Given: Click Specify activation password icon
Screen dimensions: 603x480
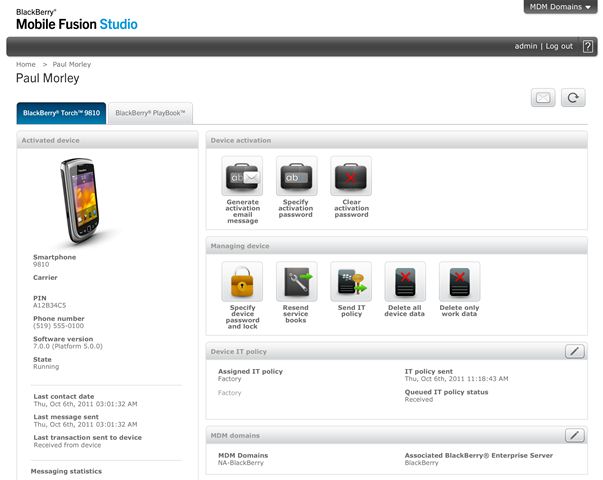Looking at the screenshot, I should point(297,176).
